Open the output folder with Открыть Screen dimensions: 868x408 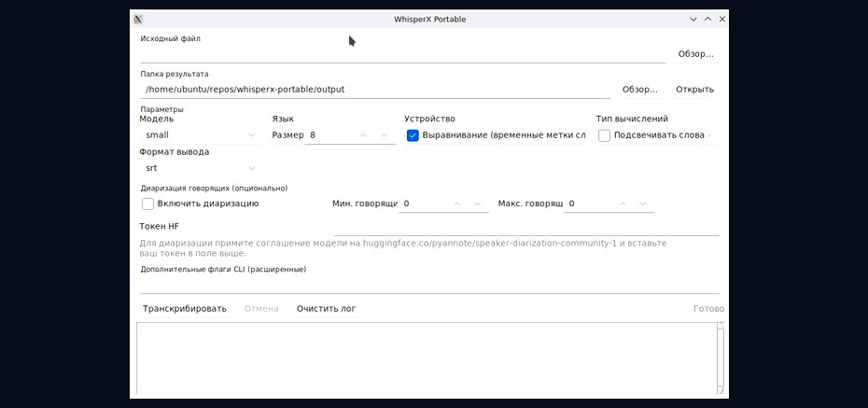point(694,89)
